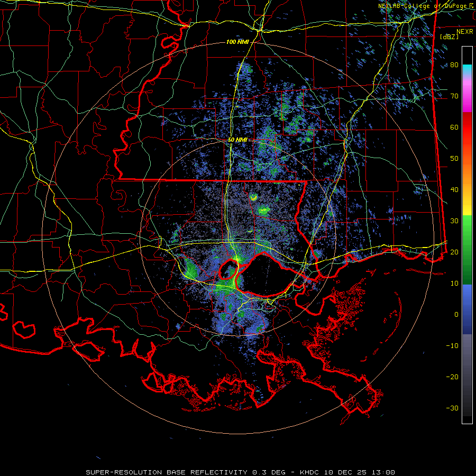Image resolution: width=476 pixels, height=476 pixels.
Task: Click the Super-Resolution Base Reflectivity caption
Action: [x=240, y=472]
